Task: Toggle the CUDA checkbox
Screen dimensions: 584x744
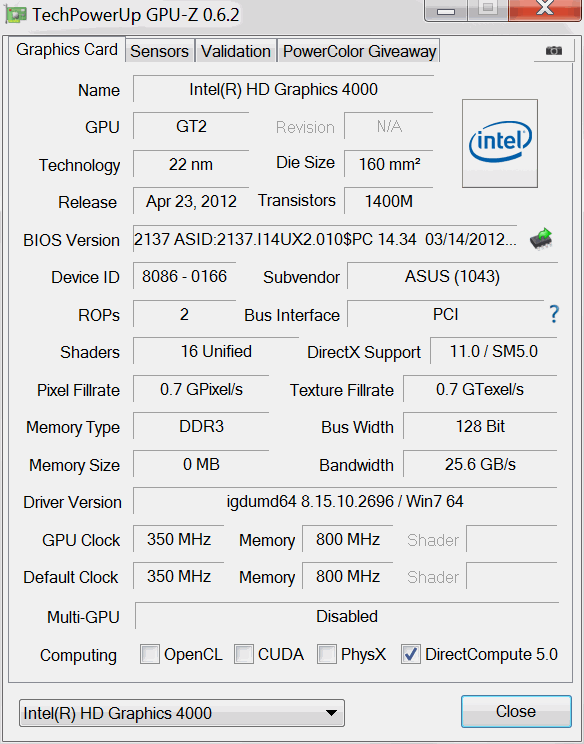Action: coord(243,654)
